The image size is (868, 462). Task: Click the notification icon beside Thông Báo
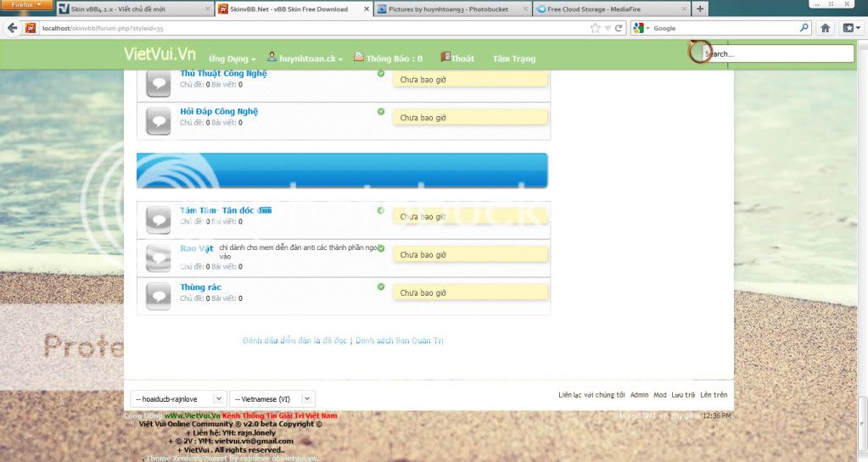(359, 57)
